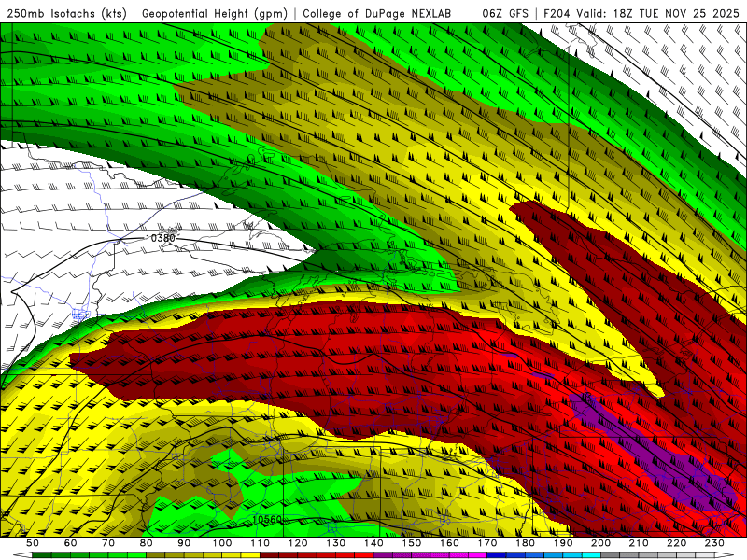
Task: Select the bright yellow swatch just left of 110
Action: (250, 555)
